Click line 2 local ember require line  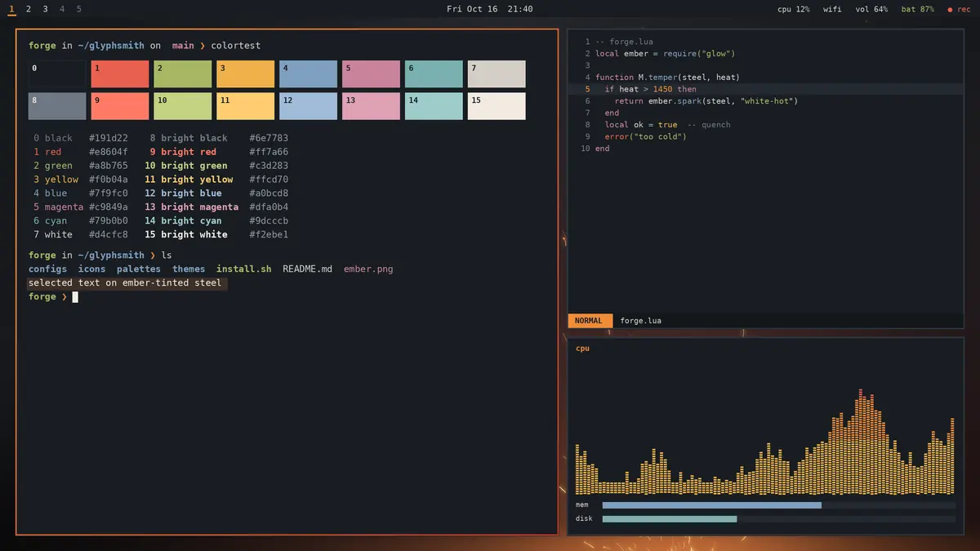[x=666, y=54]
